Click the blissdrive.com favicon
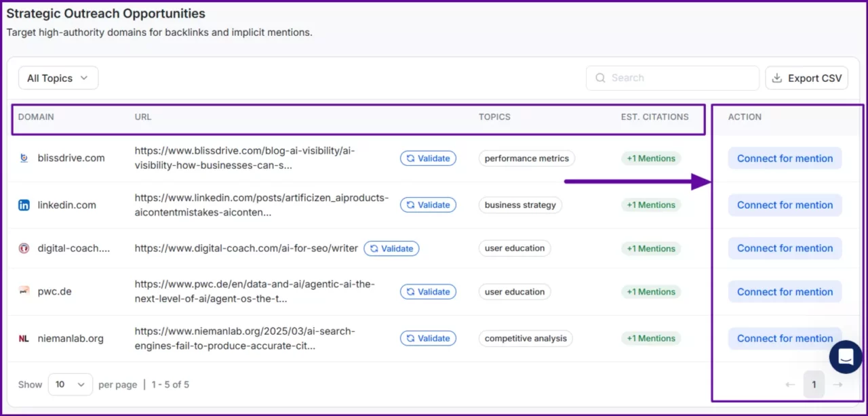Screen dimensions: 868x416 [x=22, y=158]
